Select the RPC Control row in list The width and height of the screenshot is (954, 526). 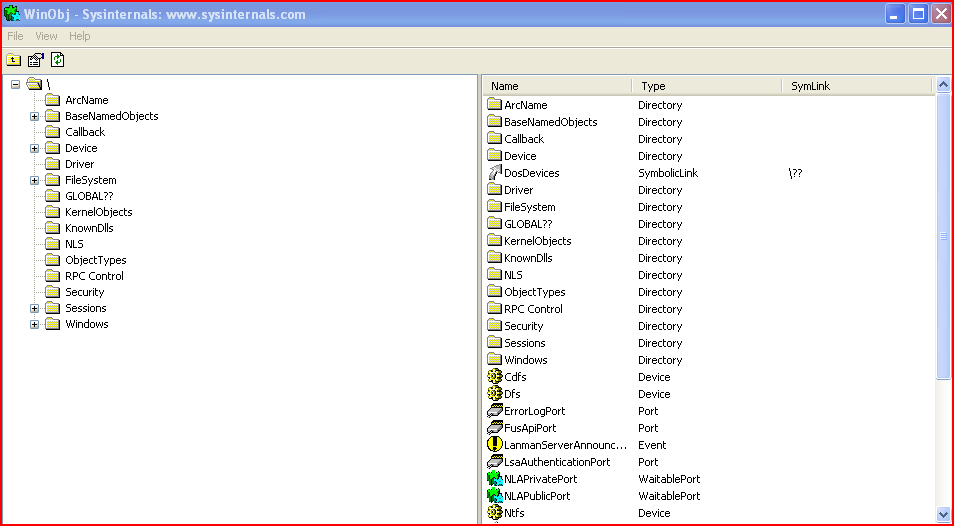pyautogui.click(x=709, y=309)
